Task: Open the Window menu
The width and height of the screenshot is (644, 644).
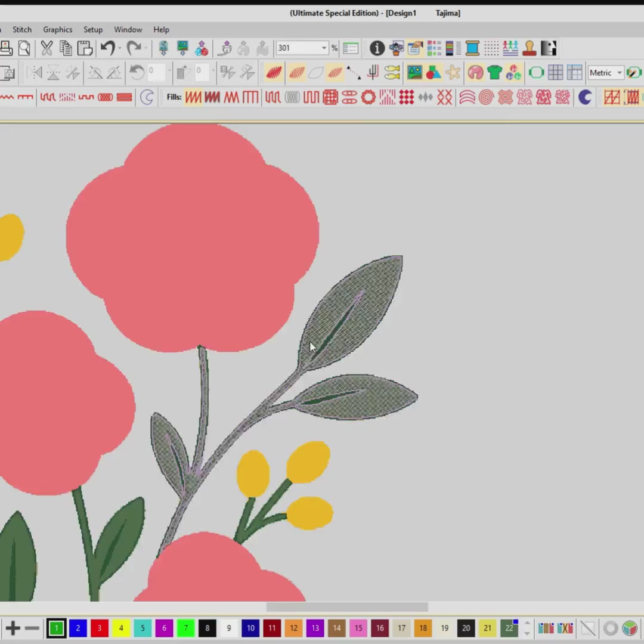Action: click(x=128, y=29)
